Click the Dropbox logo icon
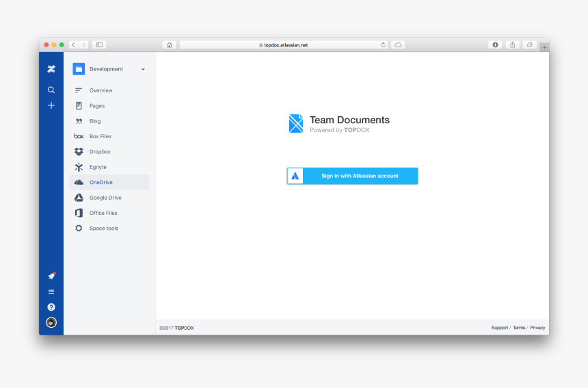588x388 pixels. point(79,152)
